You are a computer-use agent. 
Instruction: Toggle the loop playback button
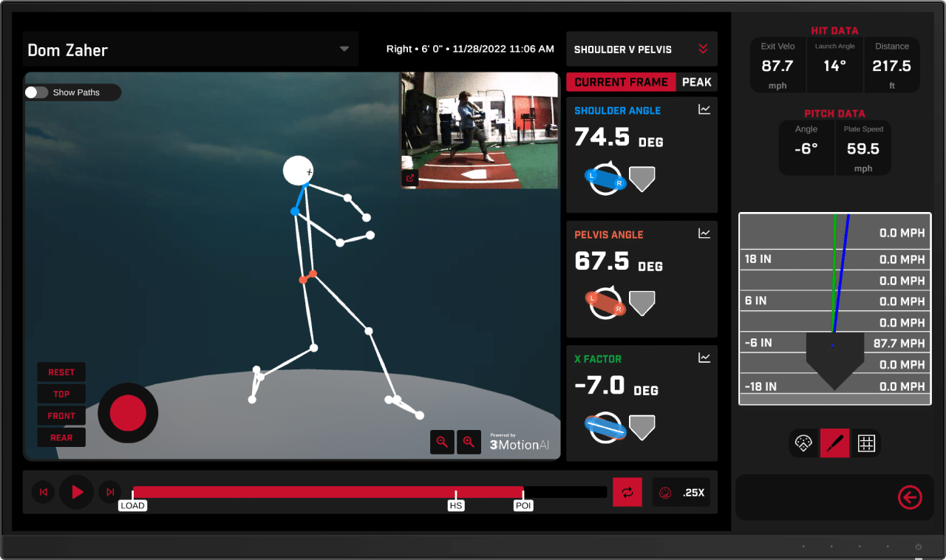[627, 492]
